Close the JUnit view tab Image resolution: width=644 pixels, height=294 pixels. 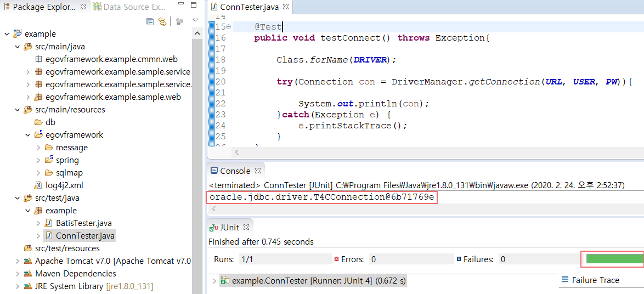[x=247, y=227]
